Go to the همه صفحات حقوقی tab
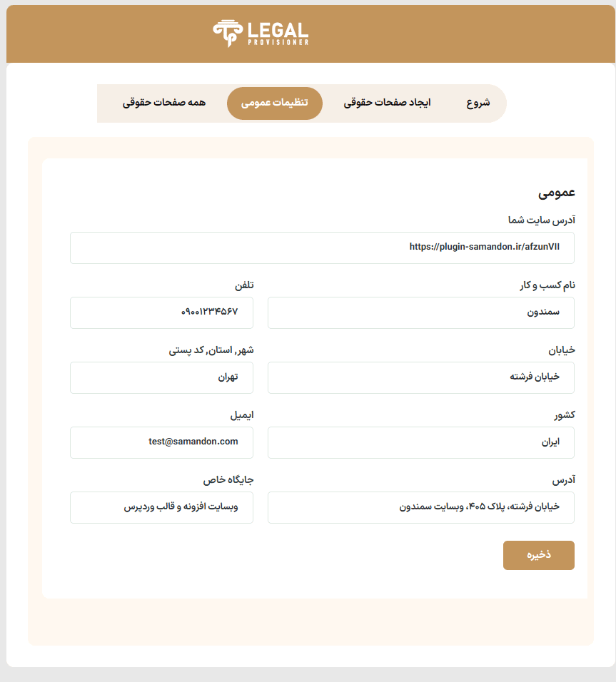The image size is (616, 682). click(x=164, y=103)
